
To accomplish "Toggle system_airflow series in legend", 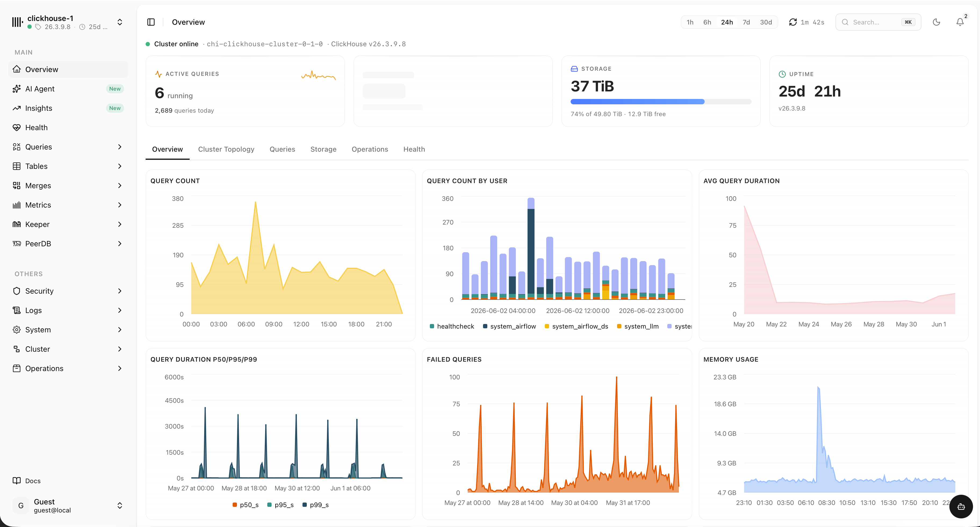I will pos(509,326).
